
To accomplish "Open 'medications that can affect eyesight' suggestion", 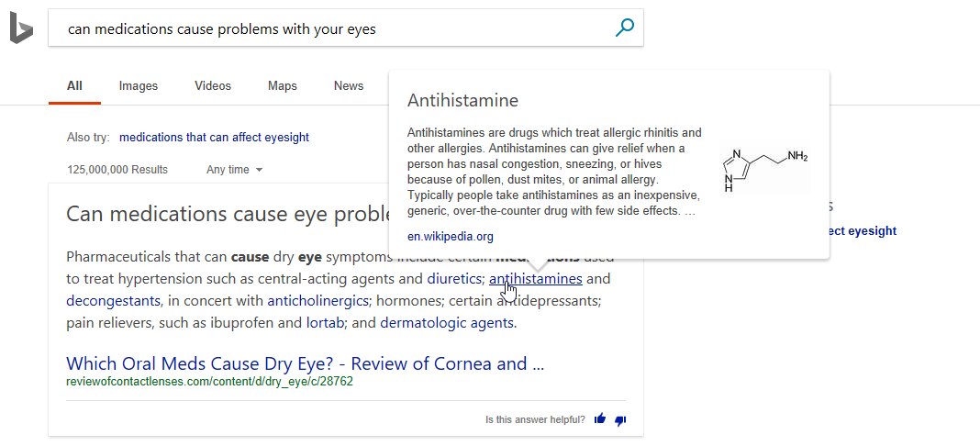I will coord(214,138).
